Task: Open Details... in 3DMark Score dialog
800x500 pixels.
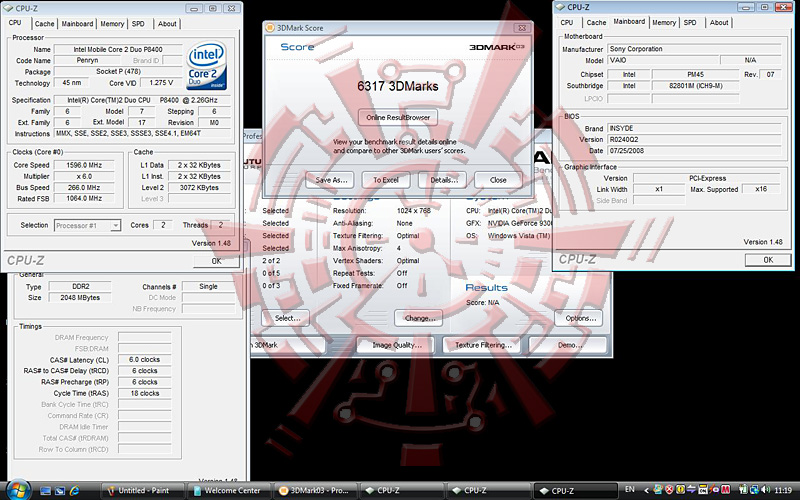Action: pyautogui.click(x=444, y=180)
